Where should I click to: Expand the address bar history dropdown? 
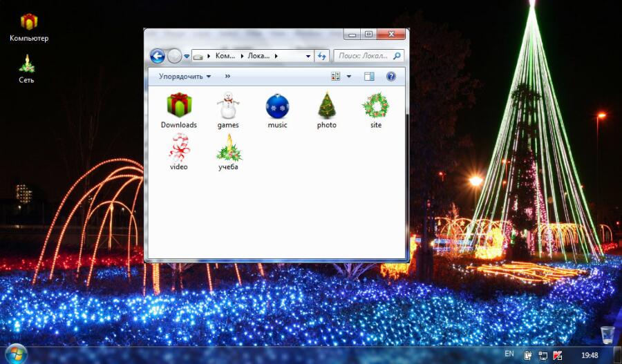308,56
